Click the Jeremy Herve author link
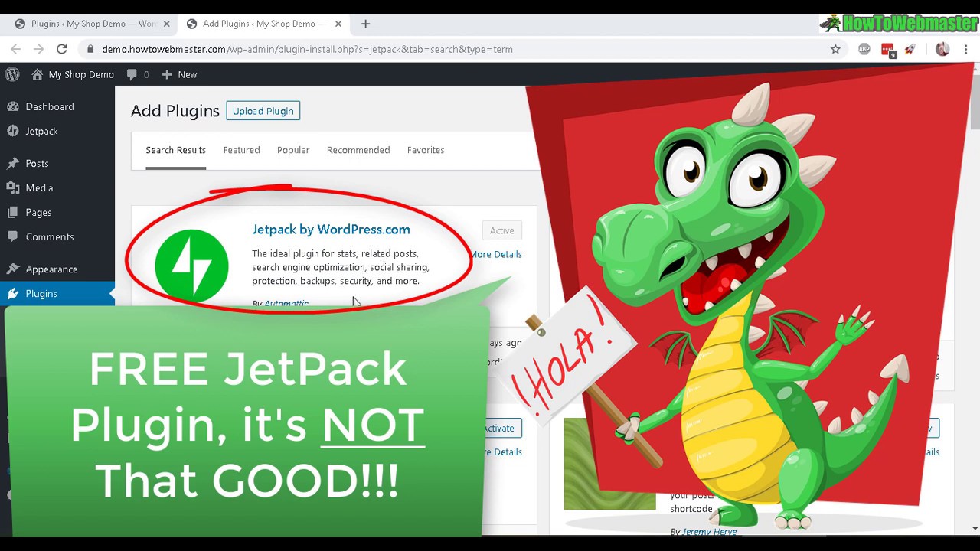 coord(709,531)
